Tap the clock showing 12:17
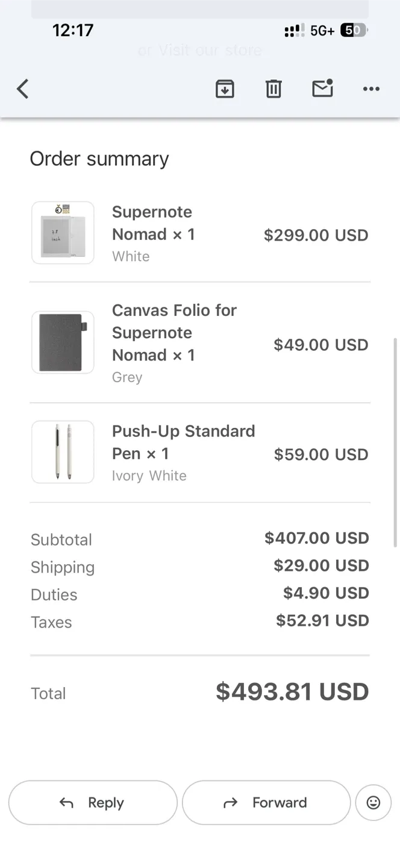This screenshot has width=400, height=868. pyautogui.click(x=73, y=30)
